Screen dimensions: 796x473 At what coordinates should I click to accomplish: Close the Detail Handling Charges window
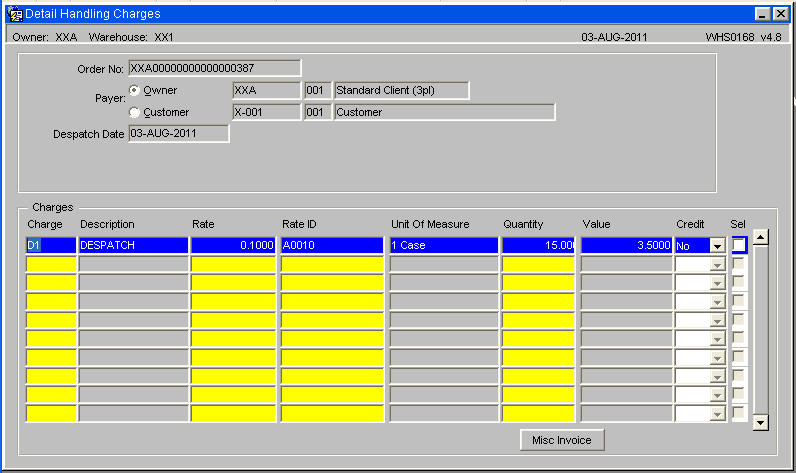click(x=780, y=14)
